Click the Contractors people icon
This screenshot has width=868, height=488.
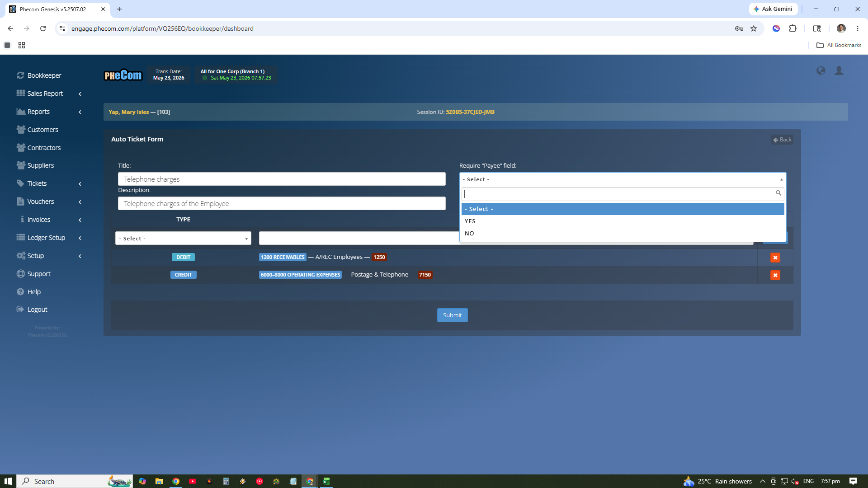21,147
